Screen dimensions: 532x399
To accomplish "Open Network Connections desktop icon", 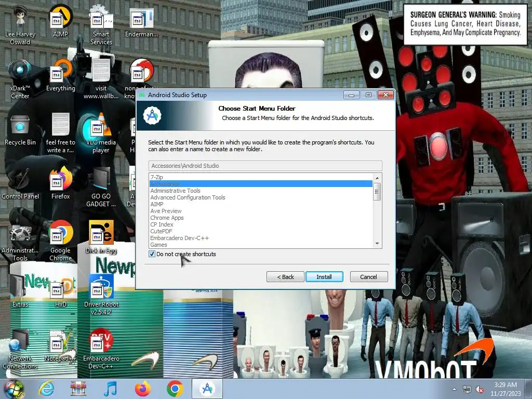I will (x=20, y=350).
